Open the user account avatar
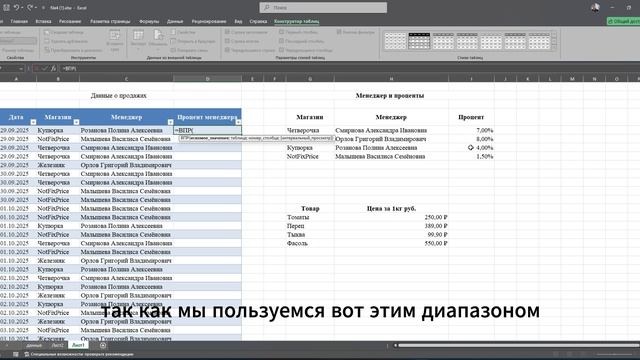 [x=595, y=7]
